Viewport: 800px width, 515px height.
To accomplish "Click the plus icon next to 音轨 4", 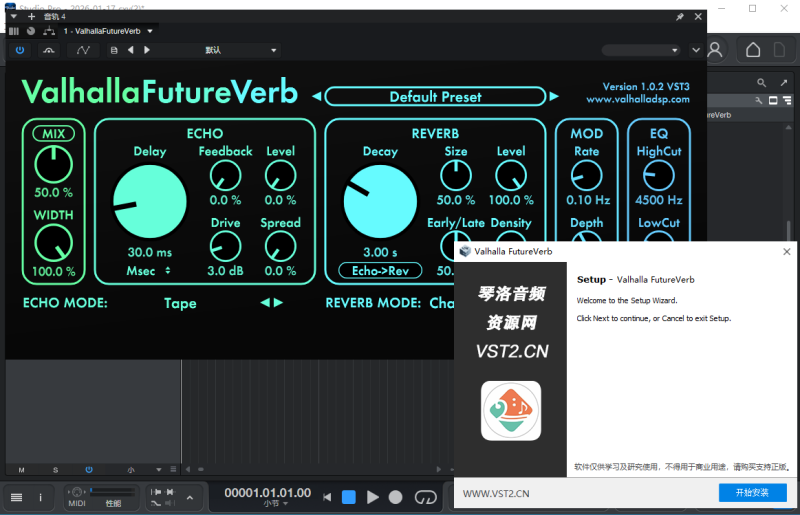I will pyautogui.click(x=31, y=16).
